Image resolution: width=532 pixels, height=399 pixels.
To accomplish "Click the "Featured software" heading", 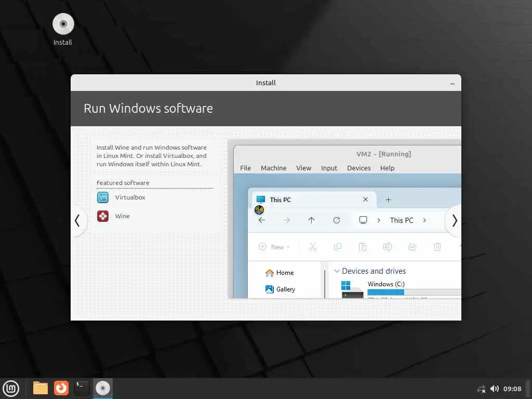I will coord(123,183).
